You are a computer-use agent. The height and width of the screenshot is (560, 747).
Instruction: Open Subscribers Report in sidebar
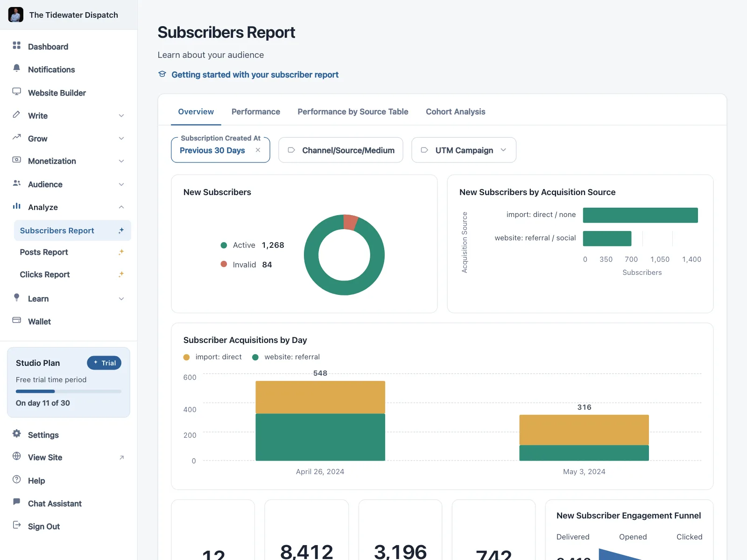pyautogui.click(x=72, y=231)
